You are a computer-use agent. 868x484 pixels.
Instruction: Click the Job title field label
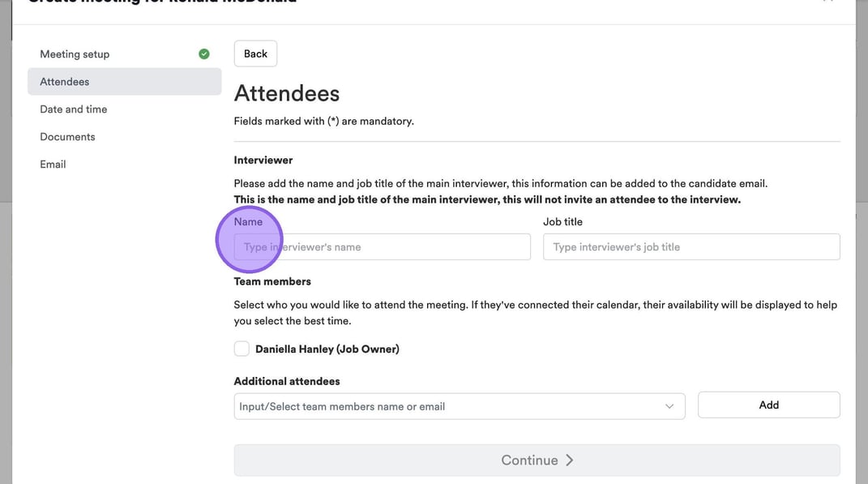(562, 221)
